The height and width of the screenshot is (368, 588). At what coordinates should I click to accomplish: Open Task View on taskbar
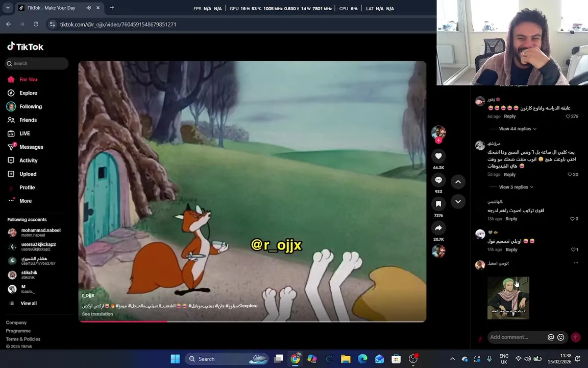pyautogui.click(x=278, y=359)
